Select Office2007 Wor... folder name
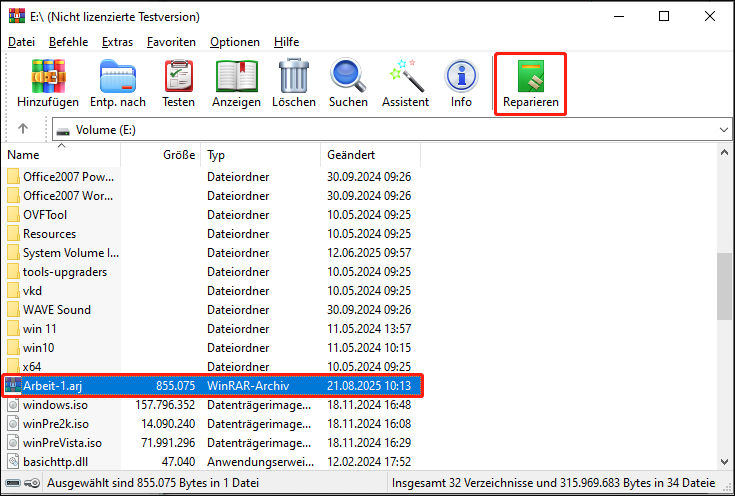Screen dimensions: 735x496 pos(68,195)
